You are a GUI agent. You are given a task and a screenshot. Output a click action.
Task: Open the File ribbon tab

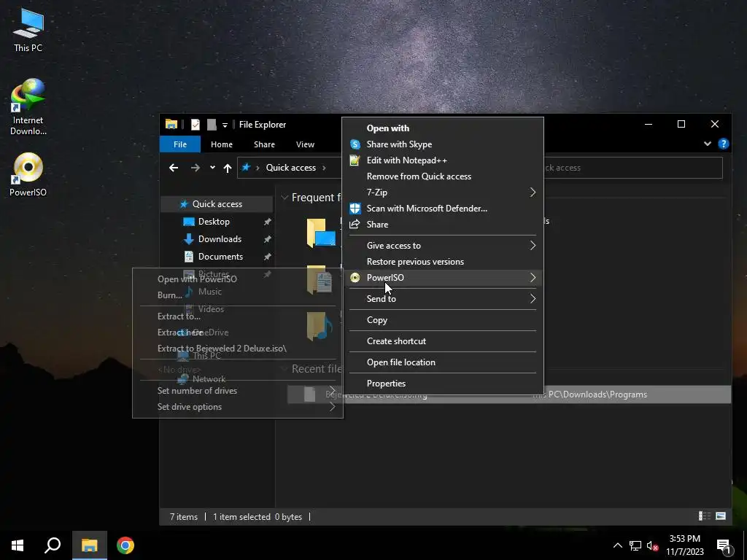[180, 144]
